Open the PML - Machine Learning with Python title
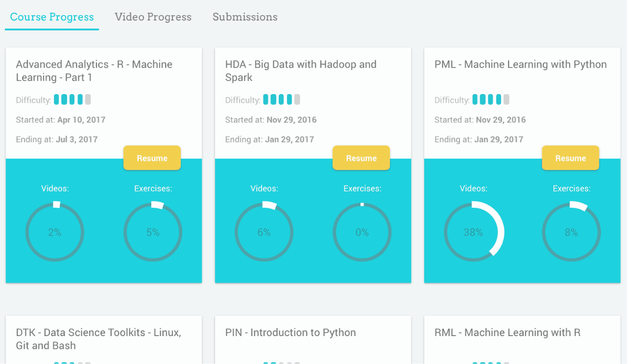Image resolution: width=627 pixels, height=364 pixels. pos(521,65)
